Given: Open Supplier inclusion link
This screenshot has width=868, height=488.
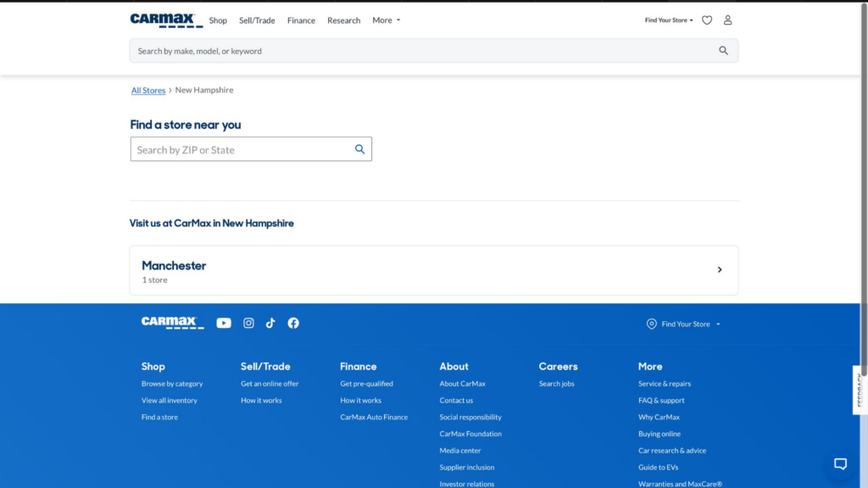Looking at the screenshot, I should (x=467, y=467).
